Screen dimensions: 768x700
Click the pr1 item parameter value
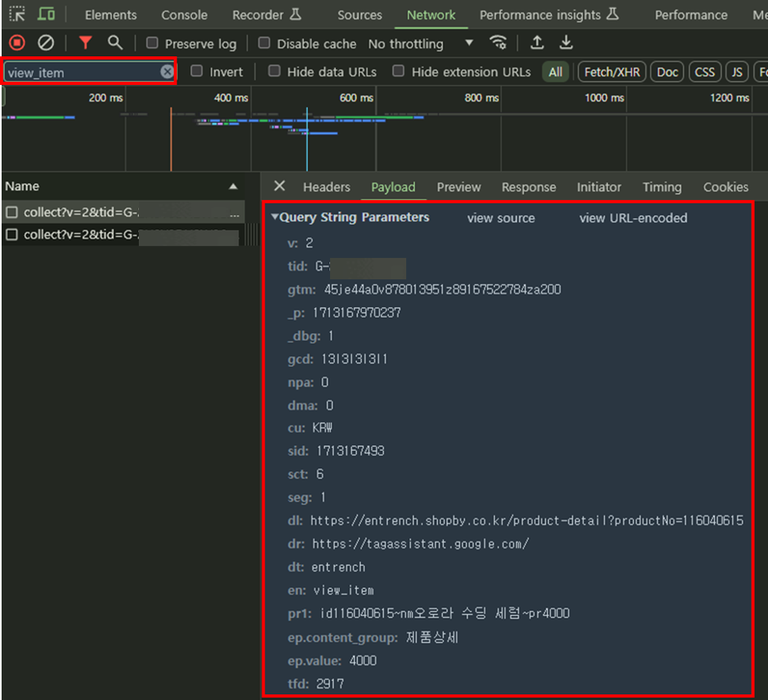click(444, 613)
